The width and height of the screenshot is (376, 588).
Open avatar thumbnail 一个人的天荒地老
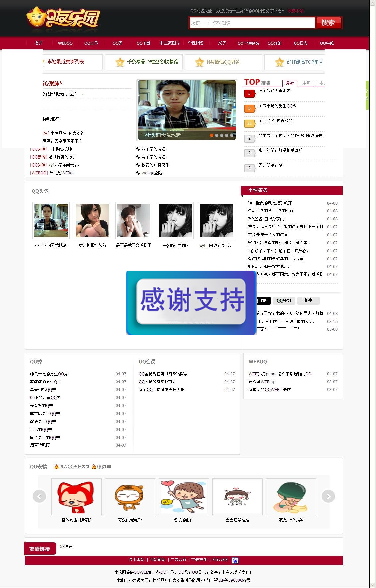coord(51,220)
